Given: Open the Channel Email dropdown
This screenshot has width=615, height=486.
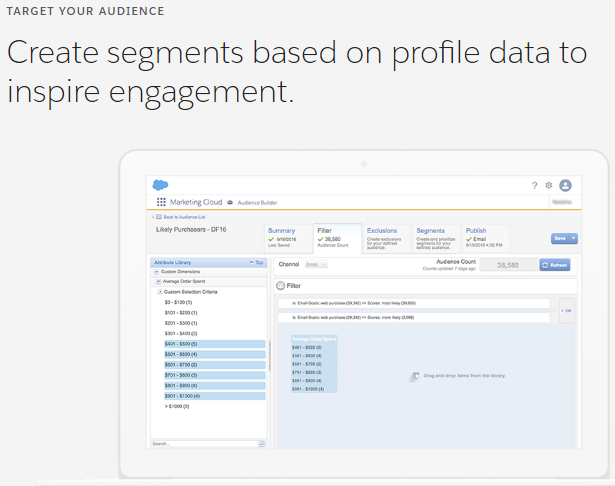Looking at the screenshot, I should (316, 265).
